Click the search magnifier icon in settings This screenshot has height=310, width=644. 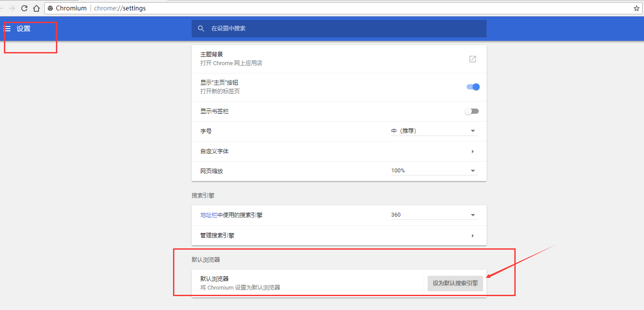(201, 29)
